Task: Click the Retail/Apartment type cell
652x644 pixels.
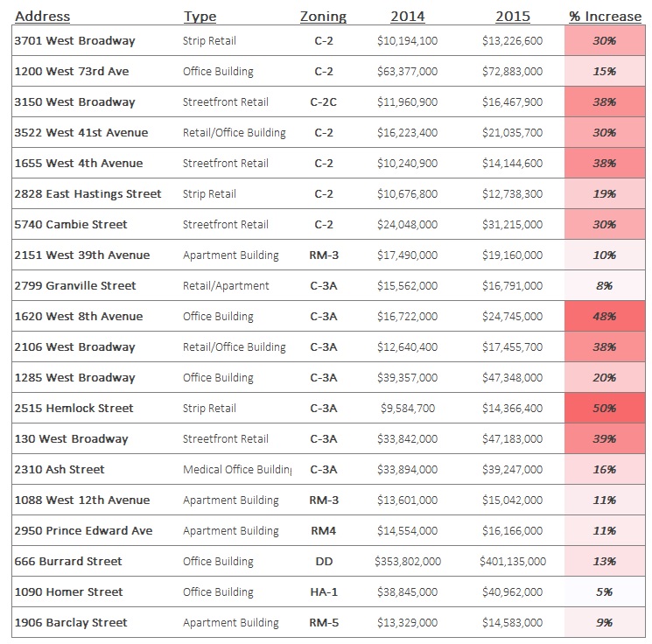Action: tap(226, 286)
